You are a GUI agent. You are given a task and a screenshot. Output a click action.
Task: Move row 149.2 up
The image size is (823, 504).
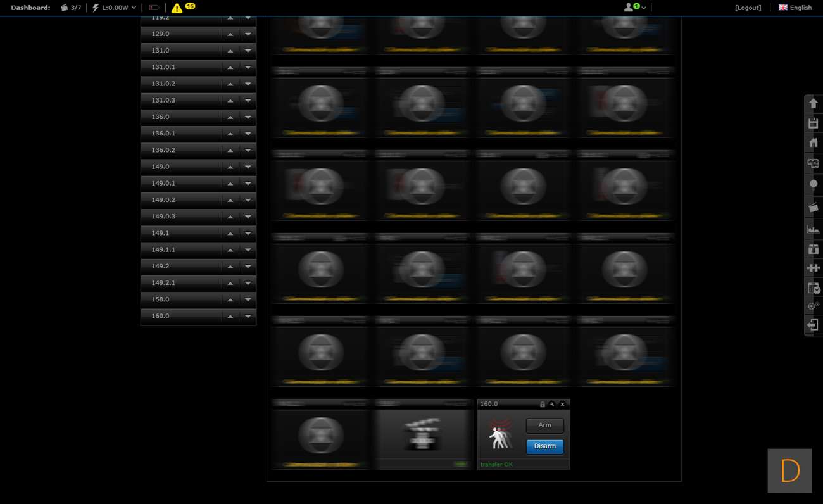(x=230, y=267)
